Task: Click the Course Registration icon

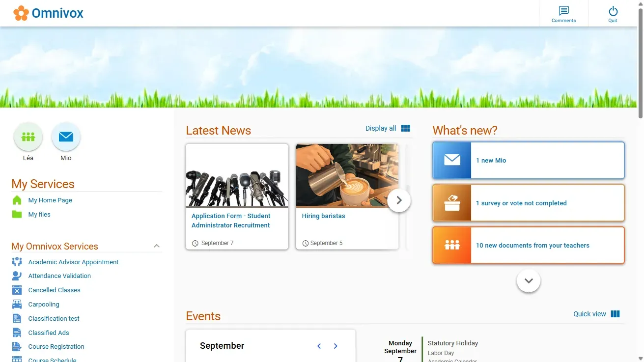Action: click(x=17, y=346)
